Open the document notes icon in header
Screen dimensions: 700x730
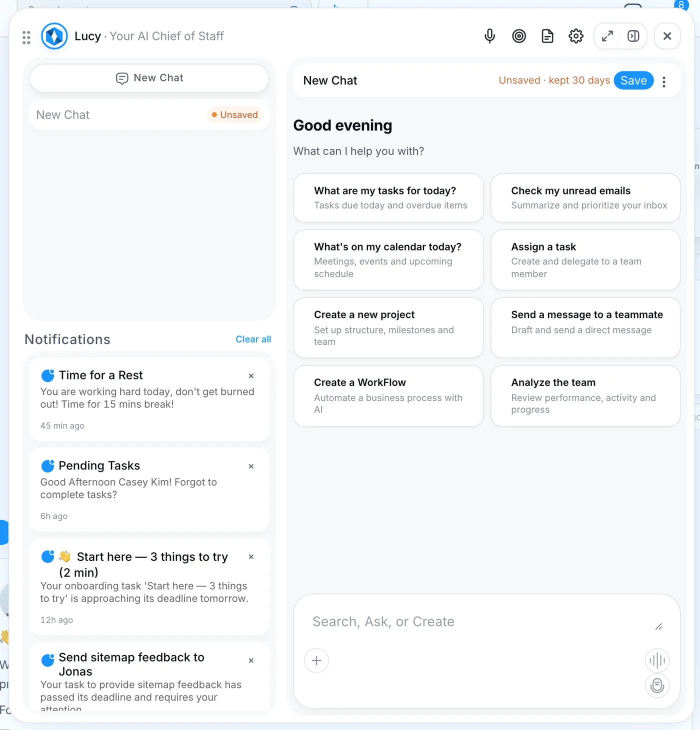click(547, 36)
